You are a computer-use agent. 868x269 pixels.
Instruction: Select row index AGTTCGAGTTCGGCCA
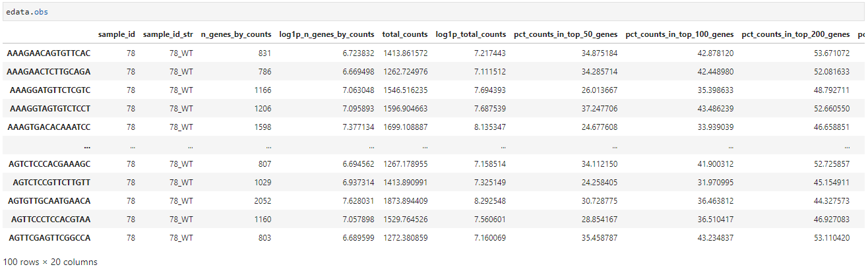pos(49,237)
